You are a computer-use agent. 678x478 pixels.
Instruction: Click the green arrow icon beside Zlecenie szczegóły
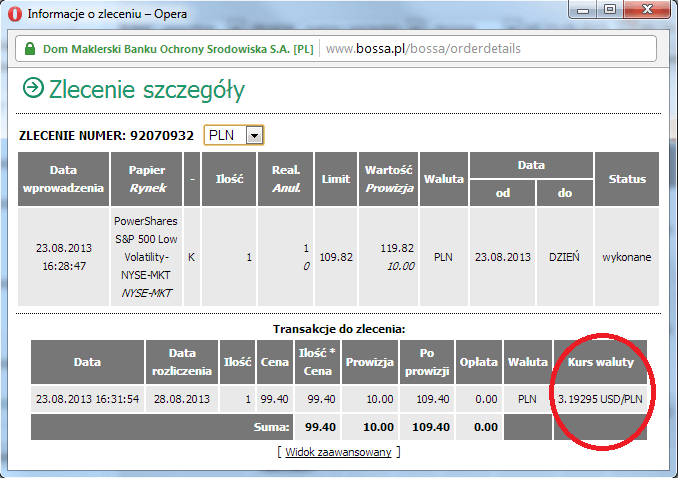33,89
